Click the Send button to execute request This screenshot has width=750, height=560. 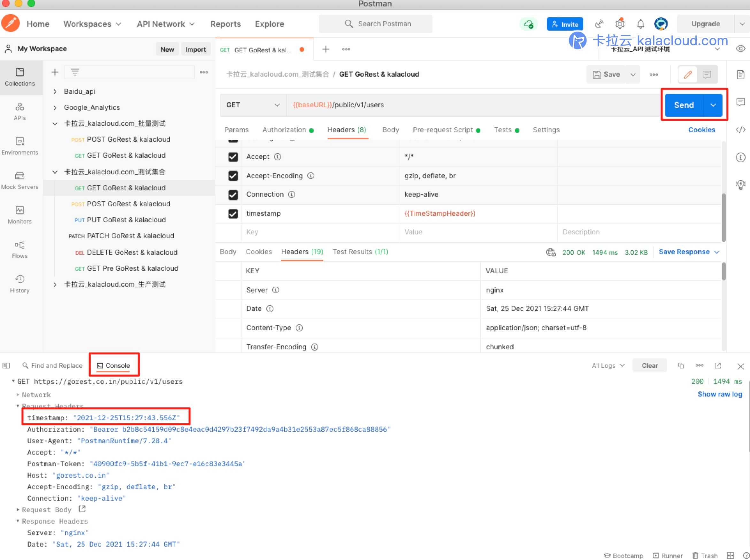click(684, 105)
